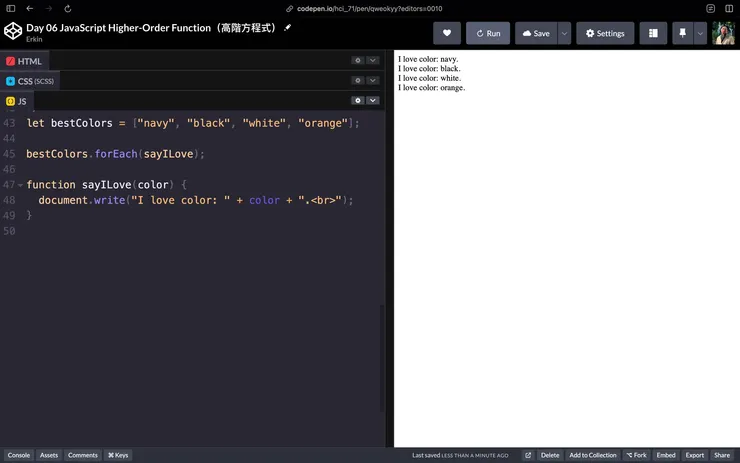Toggle the browser split view icon
Image resolution: width=740 pixels, height=463 pixels.
(729, 8)
